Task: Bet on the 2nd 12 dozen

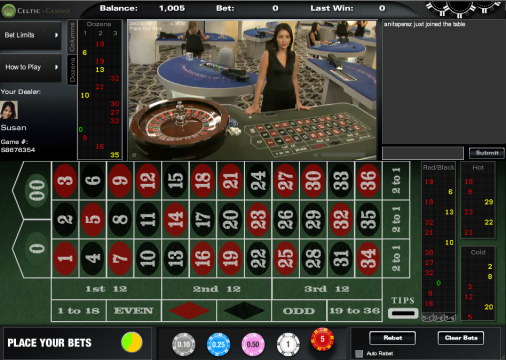Action: tap(217, 289)
